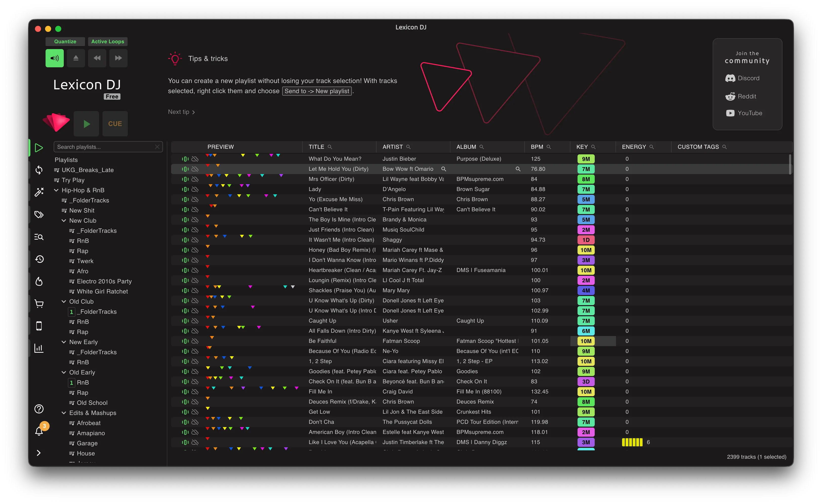Open the list-with-magnifier find sidebar icon

click(39, 237)
